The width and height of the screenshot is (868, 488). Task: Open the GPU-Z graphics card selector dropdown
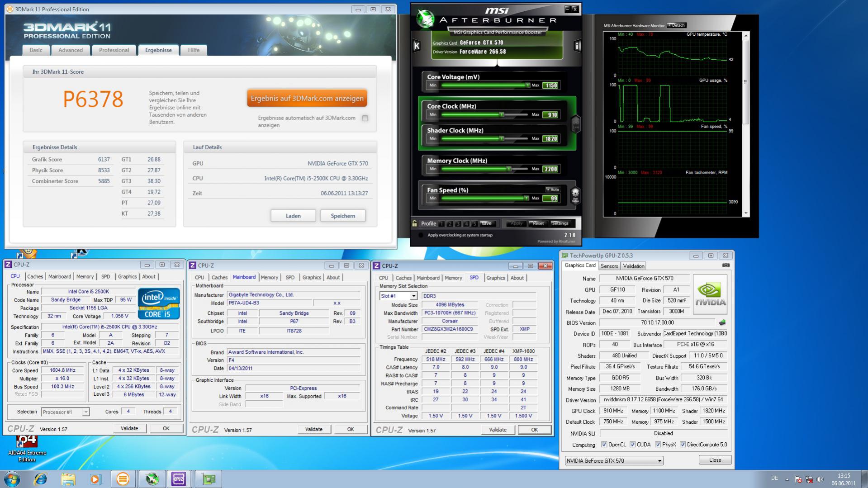614,460
